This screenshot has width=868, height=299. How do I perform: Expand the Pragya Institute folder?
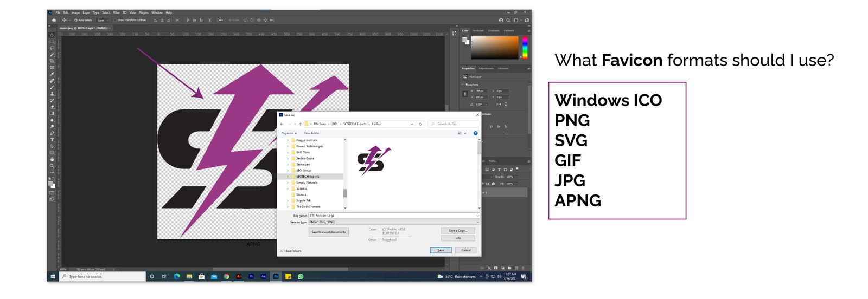[x=288, y=140]
